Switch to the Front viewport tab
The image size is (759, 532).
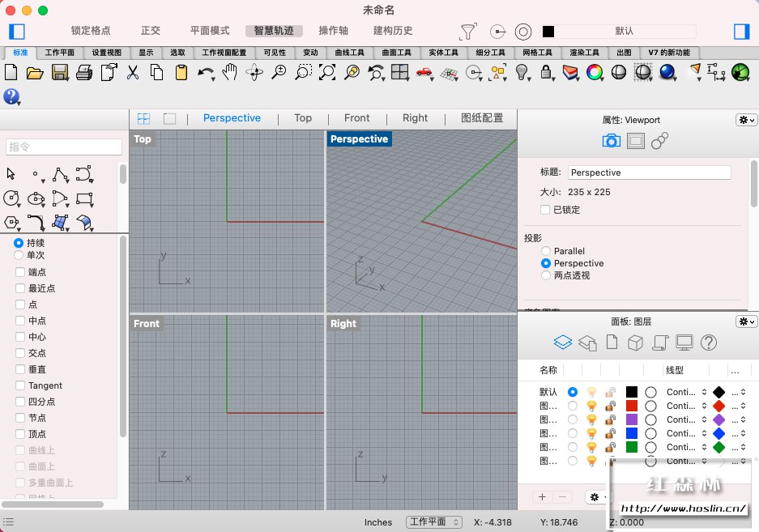(x=356, y=118)
